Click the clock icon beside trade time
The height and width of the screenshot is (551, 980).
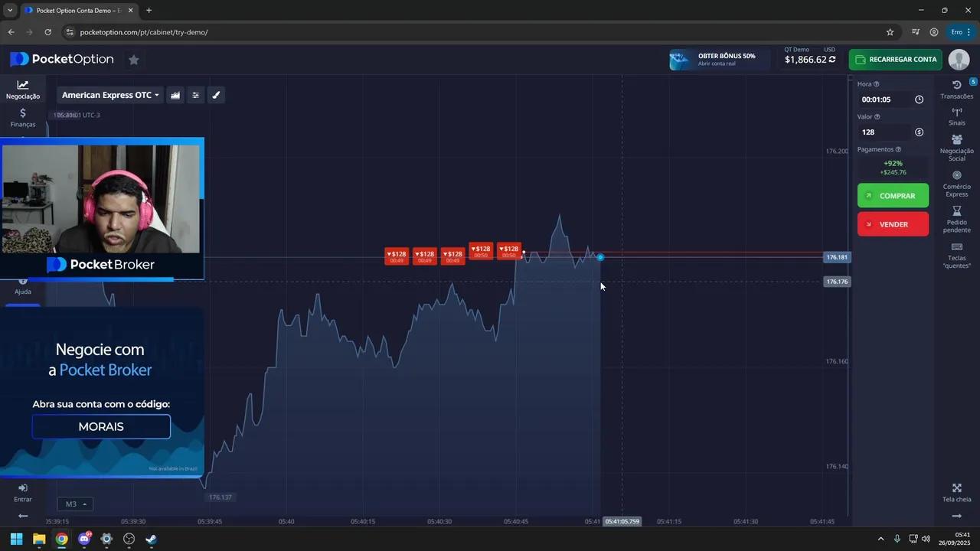919,99
